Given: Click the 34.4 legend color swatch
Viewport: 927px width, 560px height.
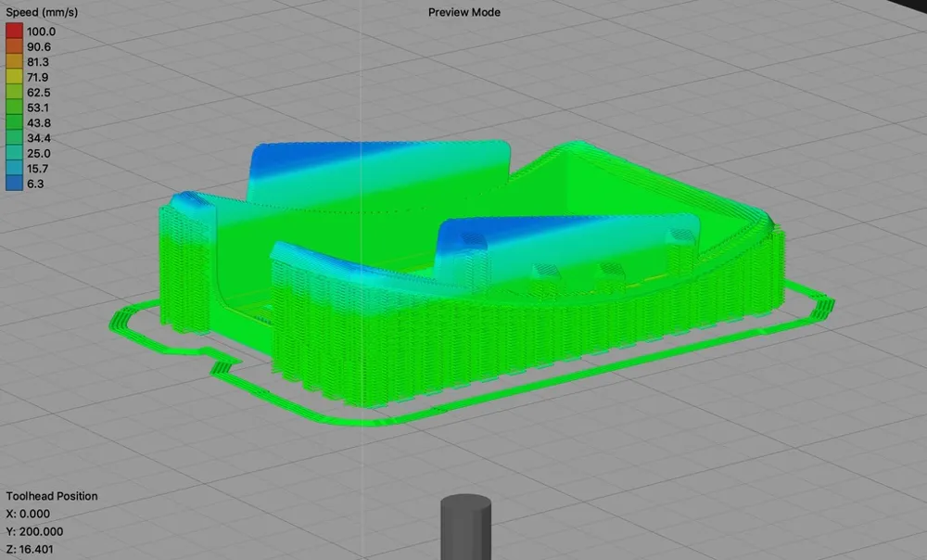Looking at the screenshot, I should (14, 138).
